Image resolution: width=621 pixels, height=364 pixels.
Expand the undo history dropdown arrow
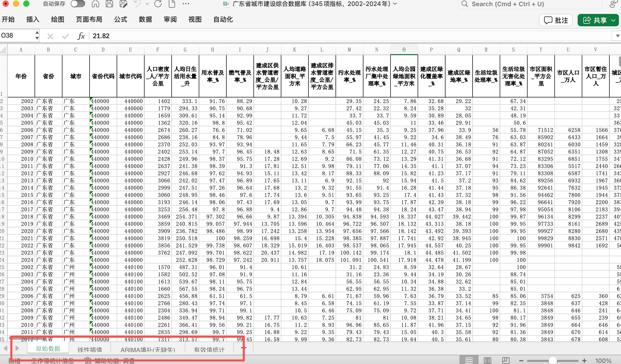click(147, 4)
